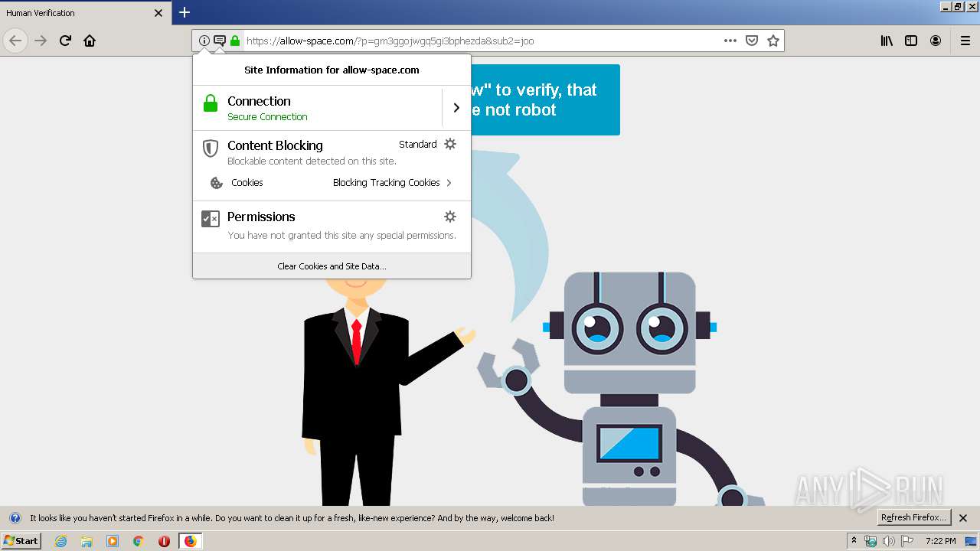
Task: Go to Firefox home page
Action: pos(90,41)
